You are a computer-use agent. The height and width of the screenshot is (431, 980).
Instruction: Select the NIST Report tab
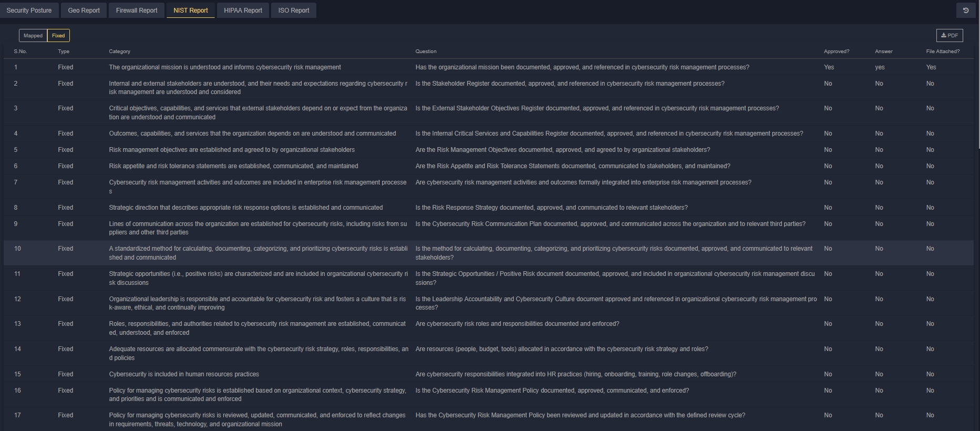click(191, 11)
